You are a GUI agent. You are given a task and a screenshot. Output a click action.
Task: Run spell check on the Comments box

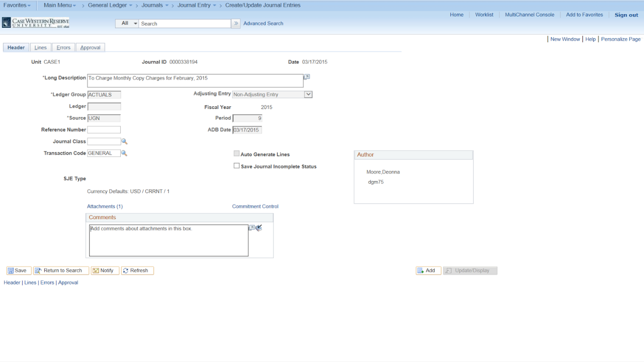259,228
